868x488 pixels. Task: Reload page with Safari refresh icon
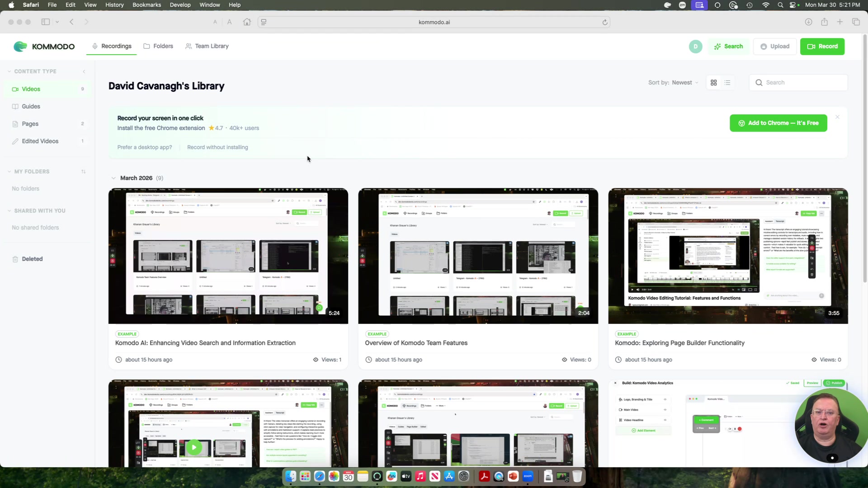tap(604, 22)
